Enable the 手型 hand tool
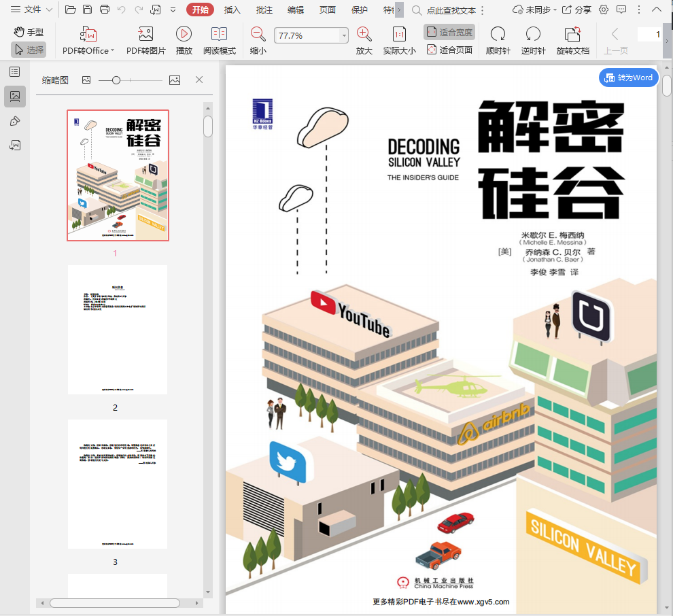Screen dimensions: 673x616 (x=29, y=32)
